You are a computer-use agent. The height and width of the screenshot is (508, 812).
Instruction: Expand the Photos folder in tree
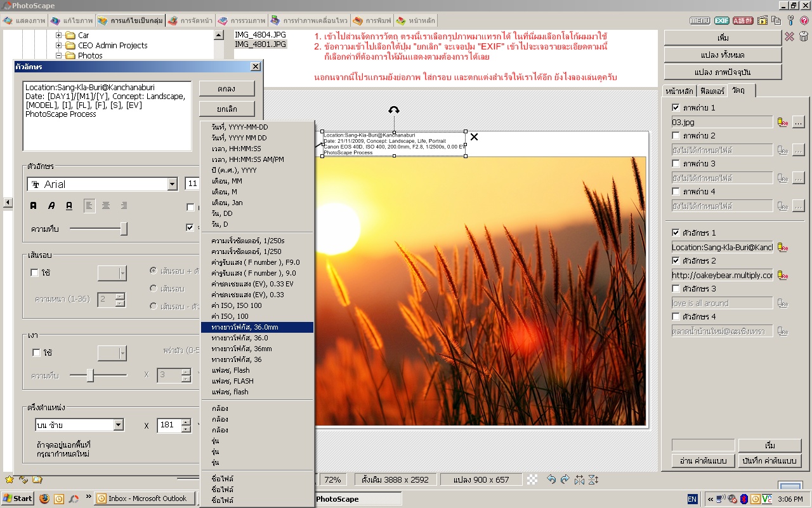tap(59, 56)
